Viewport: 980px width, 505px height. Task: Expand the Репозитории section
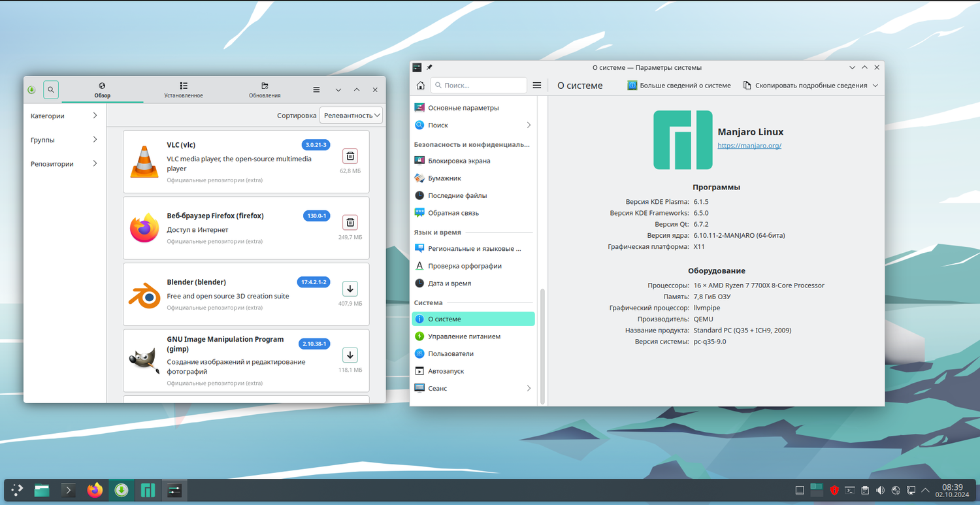[x=64, y=164]
